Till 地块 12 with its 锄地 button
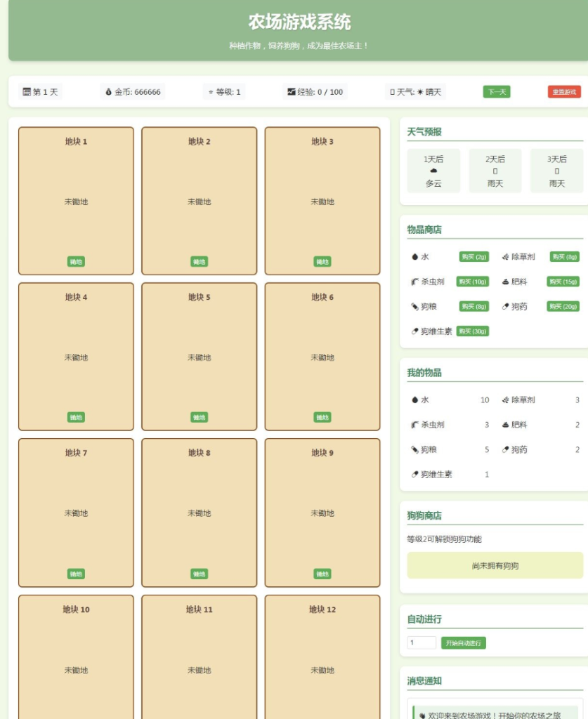Viewport: 588px width, 719px height. (x=322, y=716)
